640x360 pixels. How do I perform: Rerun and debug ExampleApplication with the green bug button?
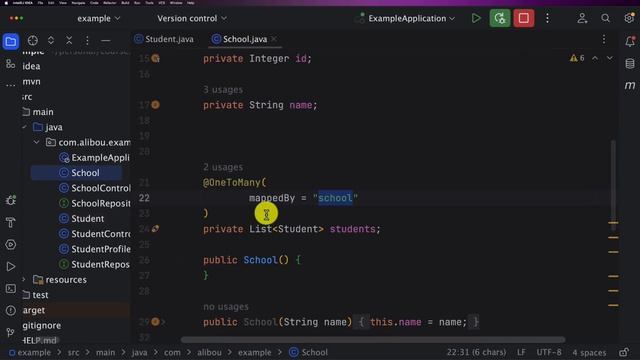point(500,18)
